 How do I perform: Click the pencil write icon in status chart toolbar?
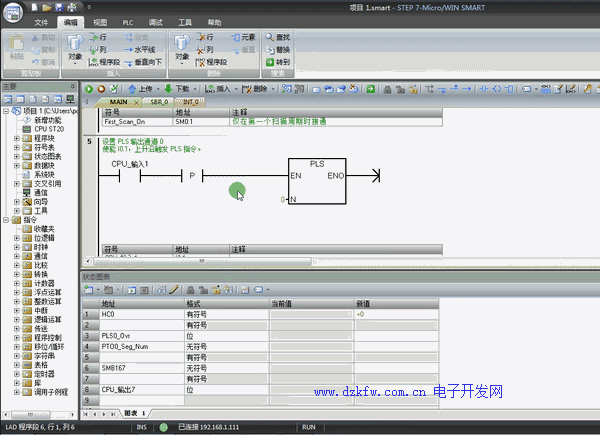pyautogui.click(x=174, y=290)
